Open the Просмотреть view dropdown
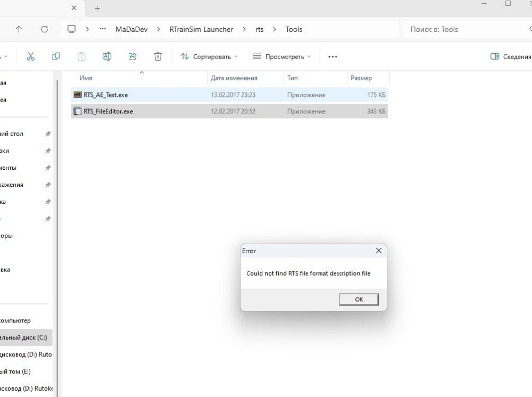Screen dimensions: 532x397 (281, 56)
